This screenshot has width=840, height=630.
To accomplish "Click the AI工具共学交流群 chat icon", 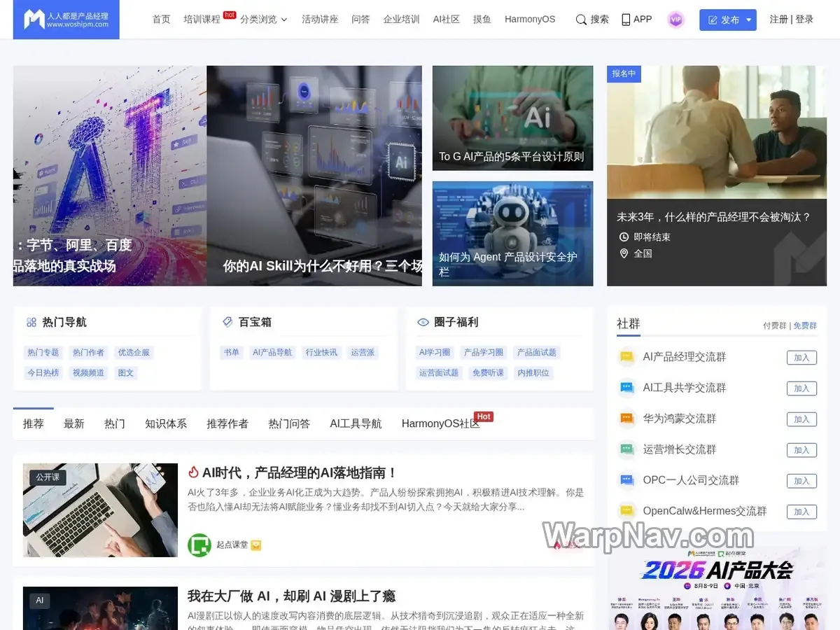I will [626, 388].
